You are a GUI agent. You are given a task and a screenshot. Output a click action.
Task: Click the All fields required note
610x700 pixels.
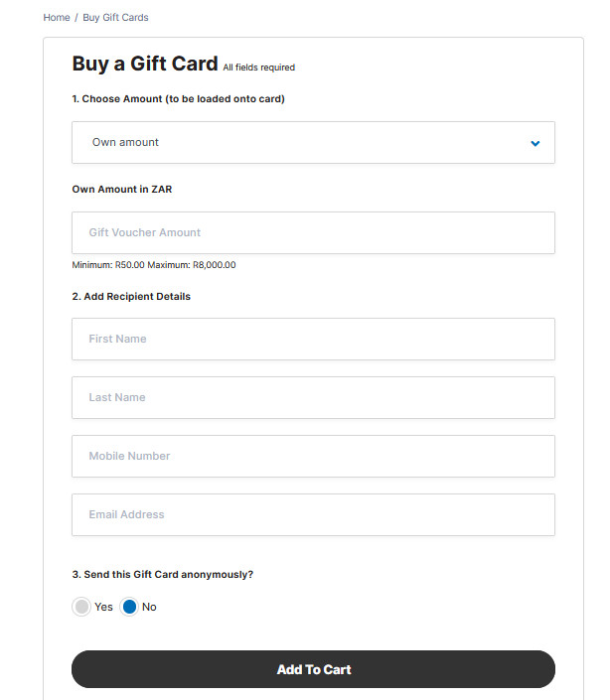coord(259,68)
